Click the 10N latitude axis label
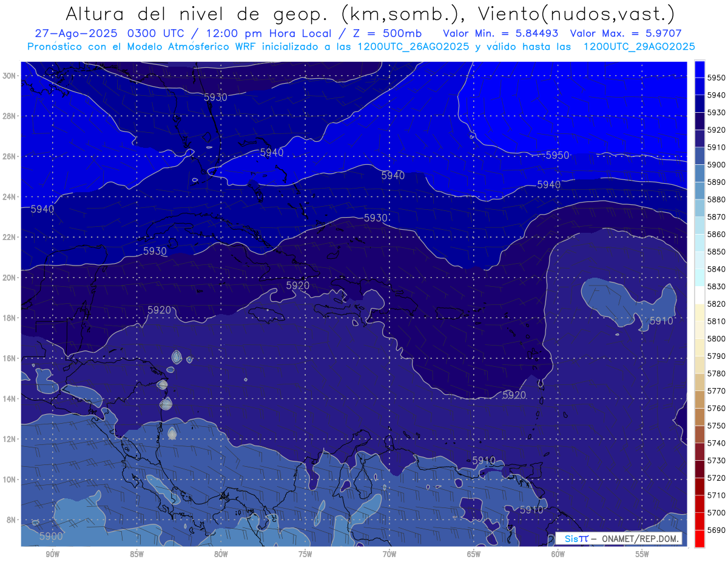The width and height of the screenshot is (728, 562). click(x=10, y=480)
